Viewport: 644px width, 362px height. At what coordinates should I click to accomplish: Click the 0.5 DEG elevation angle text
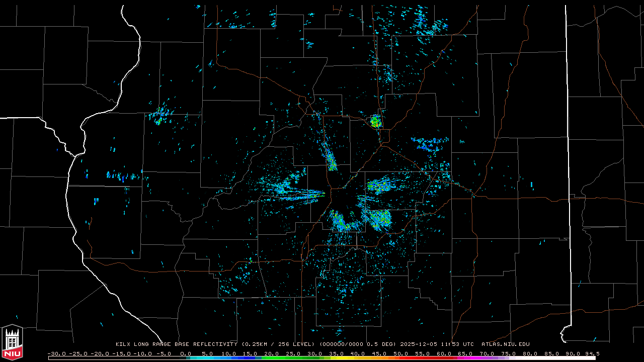[x=380, y=344]
